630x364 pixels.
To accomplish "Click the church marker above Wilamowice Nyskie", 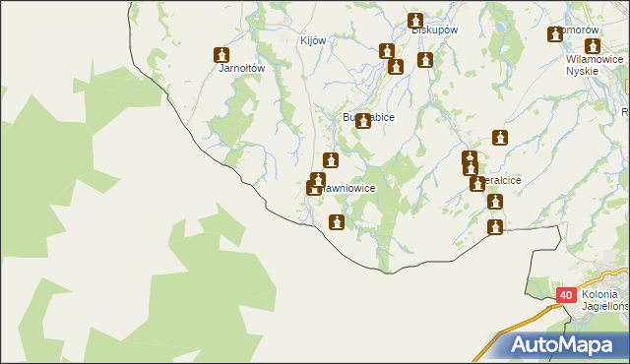I will tap(593, 46).
